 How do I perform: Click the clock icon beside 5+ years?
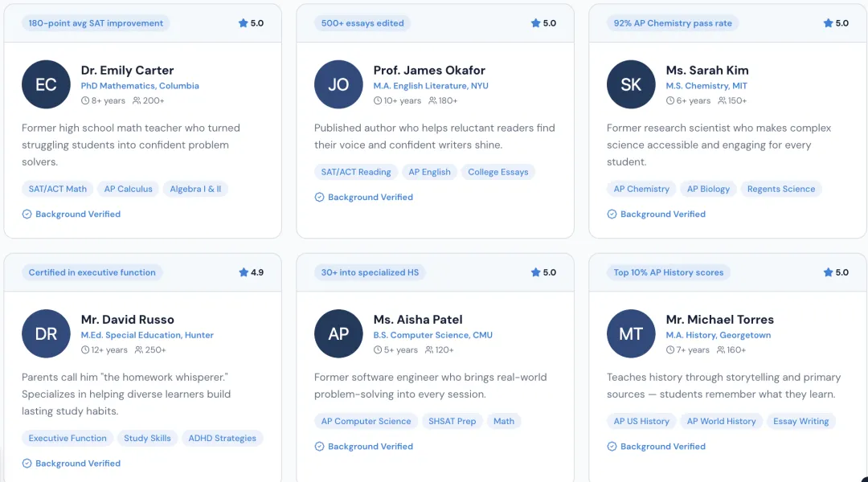tap(377, 349)
